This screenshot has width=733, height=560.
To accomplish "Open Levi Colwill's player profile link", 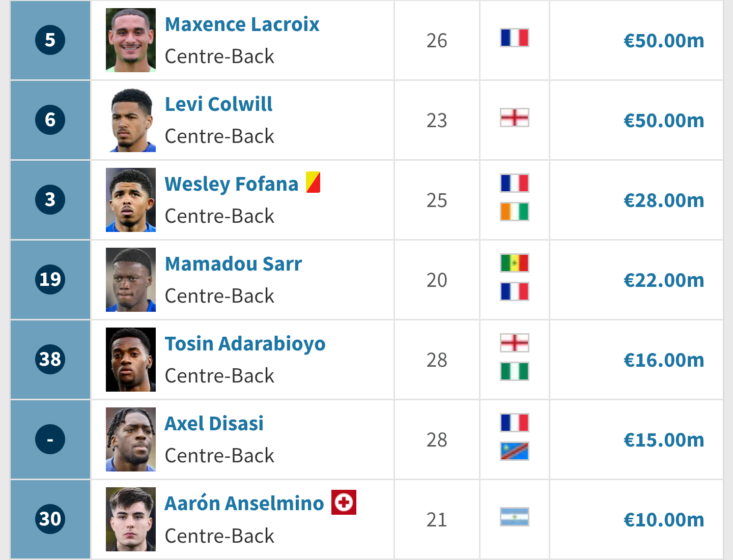I will (x=219, y=104).
